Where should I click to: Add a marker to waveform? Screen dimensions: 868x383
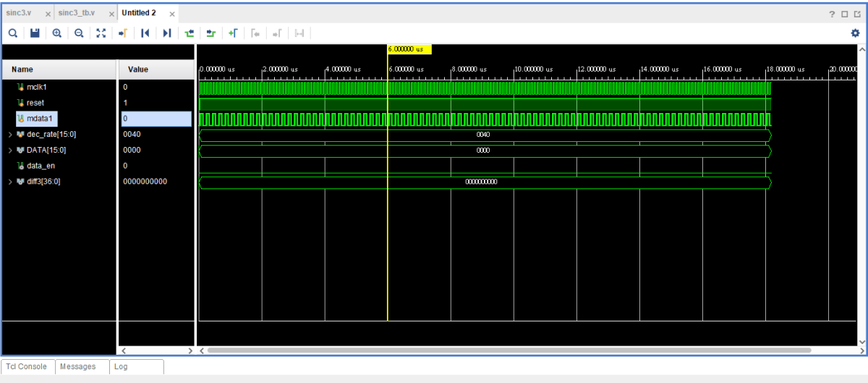click(x=233, y=33)
